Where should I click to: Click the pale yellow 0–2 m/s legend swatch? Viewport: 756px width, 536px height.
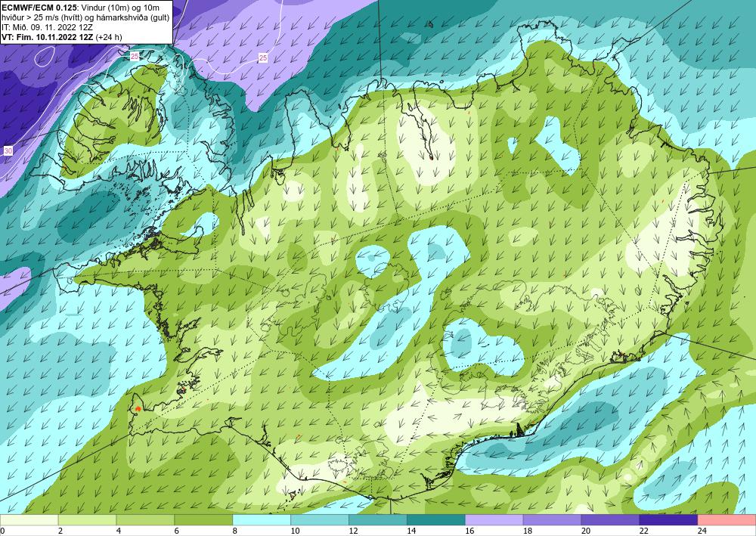(x=29, y=520)
